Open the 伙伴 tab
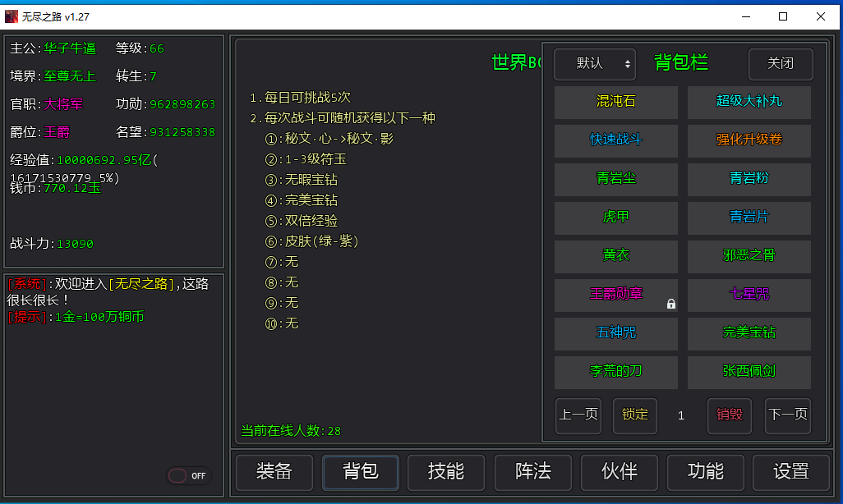The width and height of the screenshot is (843, 504). 619,471
